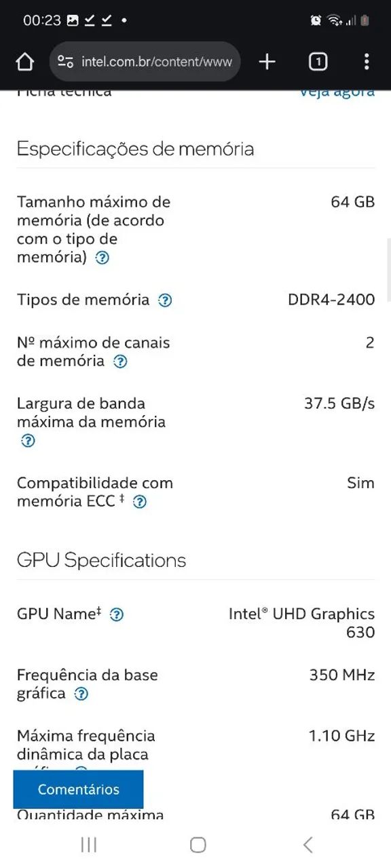
Task: Open site information icon in the address bar
Action: (x=64, y=61)
